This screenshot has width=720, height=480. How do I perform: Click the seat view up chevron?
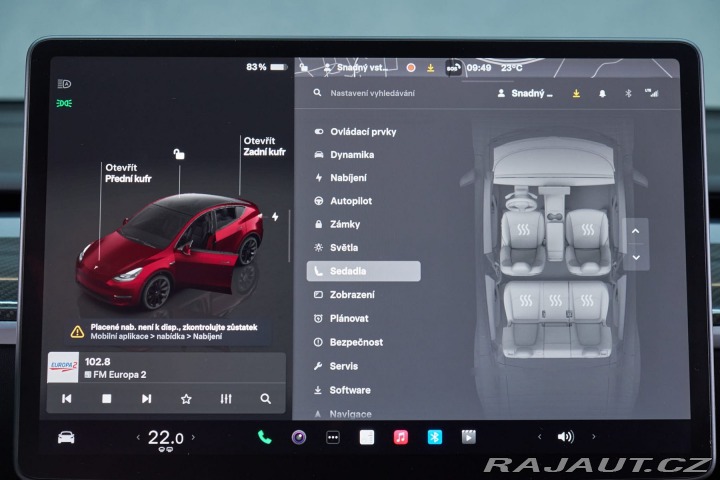point(636,231)
